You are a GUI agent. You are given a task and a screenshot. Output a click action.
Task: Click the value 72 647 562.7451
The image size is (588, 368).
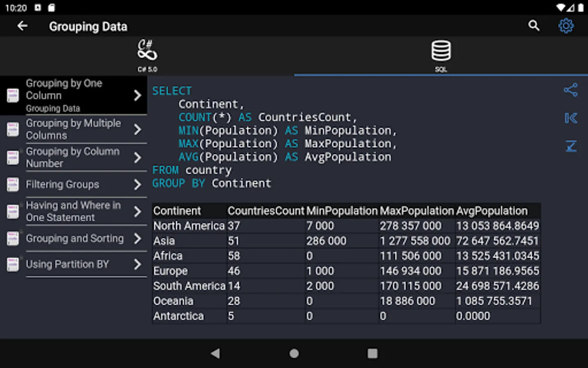tap(497, 241)
